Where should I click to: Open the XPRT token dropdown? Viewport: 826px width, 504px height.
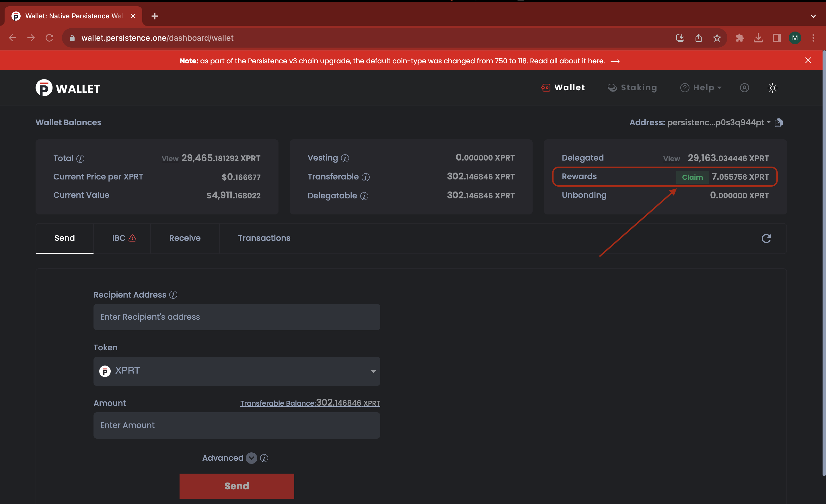pyautogui.click(x=237, y=371)
